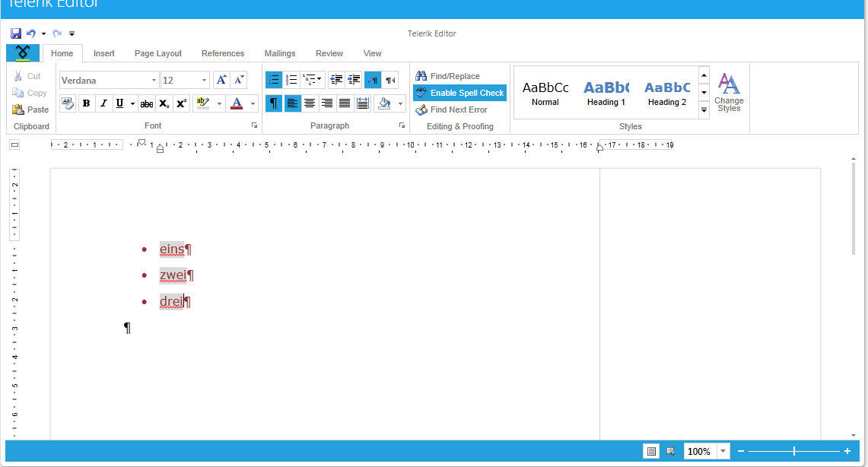Click the vertical scrollbar of the document

click(x=854, y=209)
